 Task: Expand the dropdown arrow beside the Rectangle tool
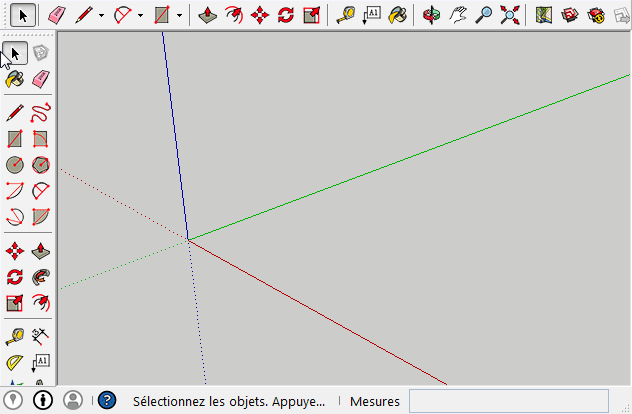pyautogui.click(x=179, y=16)
